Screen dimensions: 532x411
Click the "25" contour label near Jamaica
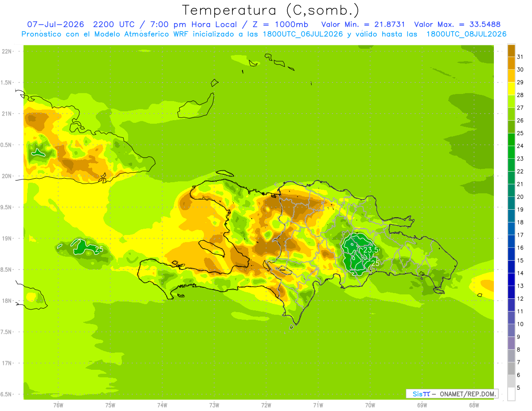tap(99, 249)
